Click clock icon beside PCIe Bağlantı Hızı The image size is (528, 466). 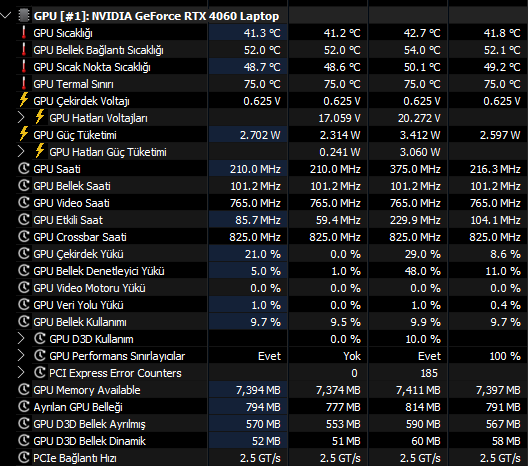(24, 458)
